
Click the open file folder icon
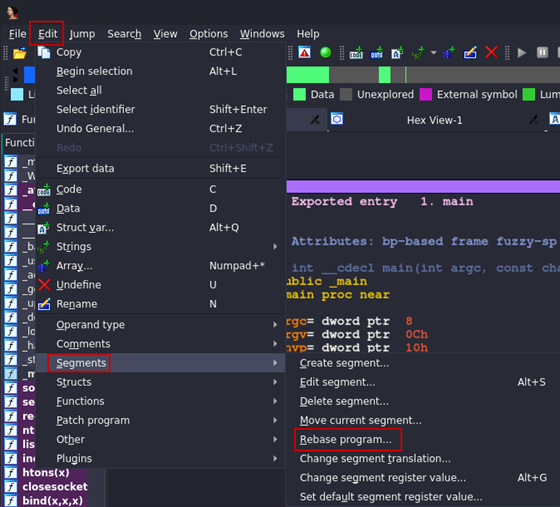point(20,53)
